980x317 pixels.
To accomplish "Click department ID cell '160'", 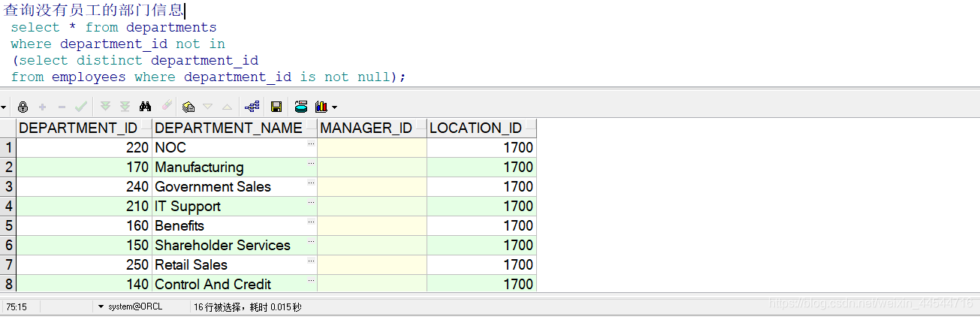I will click(x=84, y=225).
